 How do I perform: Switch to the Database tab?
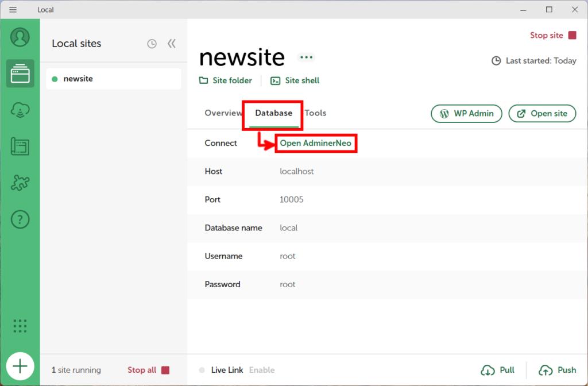tap(274, 113)
